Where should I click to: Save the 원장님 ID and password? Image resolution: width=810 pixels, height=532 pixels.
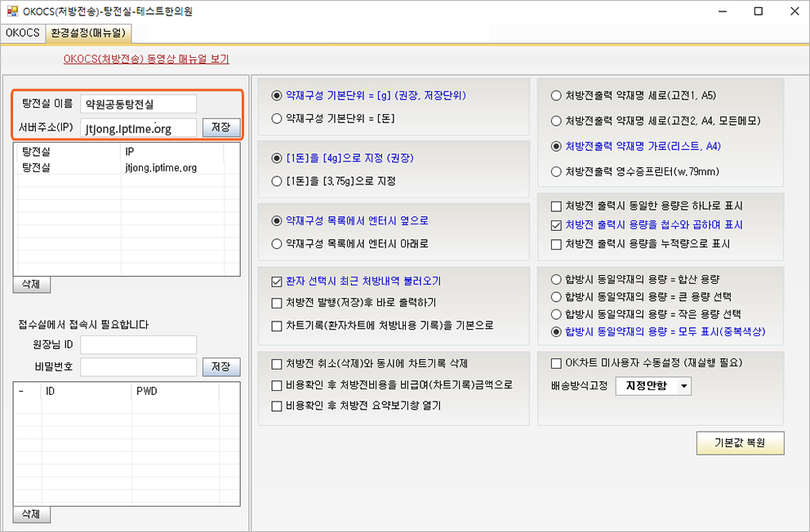(221, 367)
